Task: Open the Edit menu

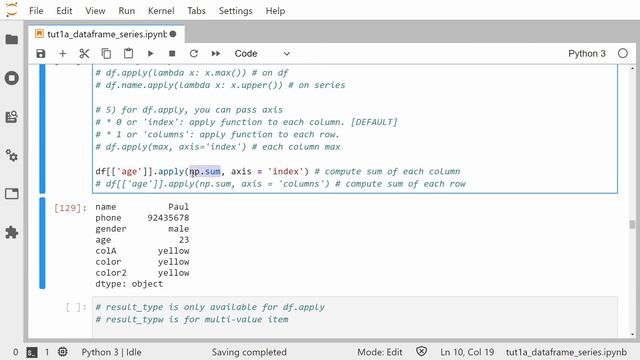Action: [64, 11]
